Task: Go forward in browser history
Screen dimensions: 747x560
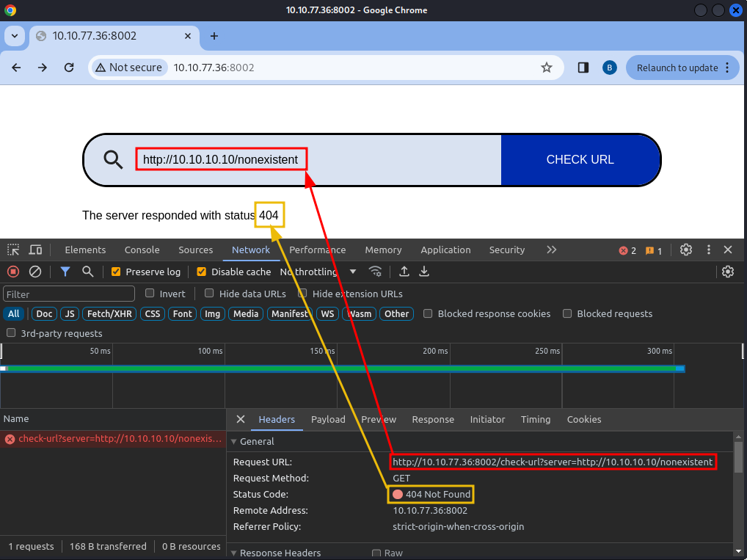Action: point(43,68)
